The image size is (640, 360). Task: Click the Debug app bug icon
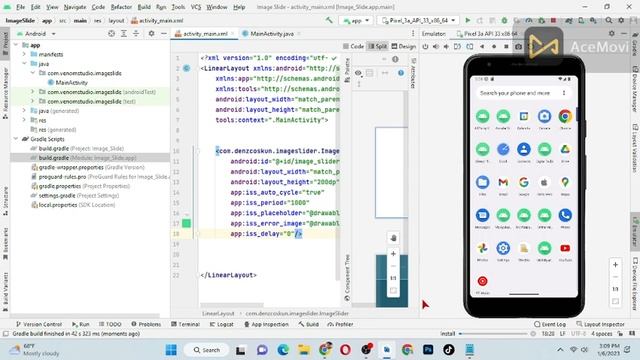[x=504, y=20]
